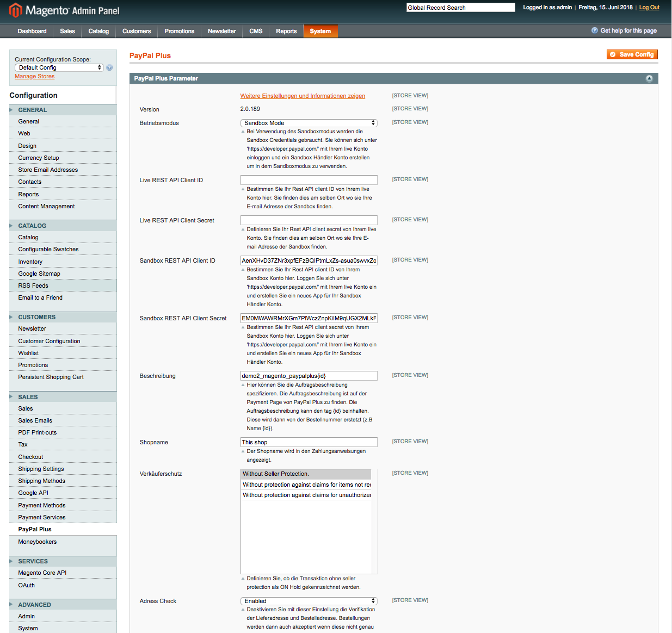Open the Promotions menu in navigation bar

click(180, 31)
